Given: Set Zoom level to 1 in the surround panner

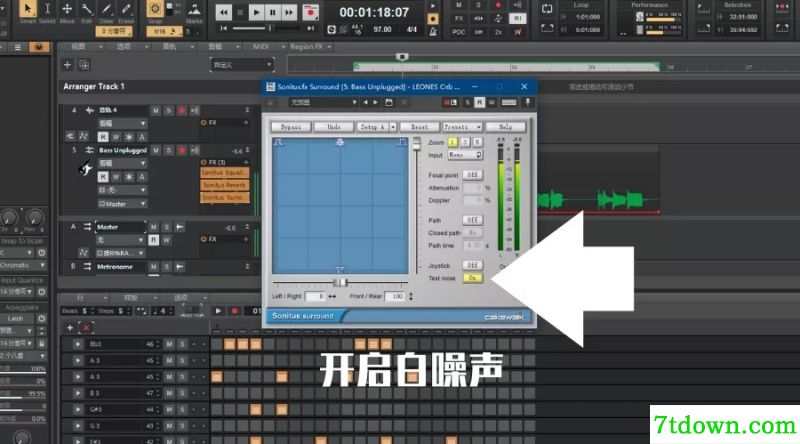Looking at the screenshot, I should [x=453, y=142].
